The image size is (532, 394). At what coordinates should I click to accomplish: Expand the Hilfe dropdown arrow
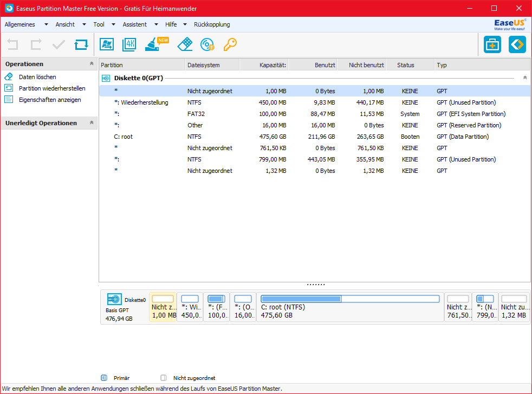(185, 24)
